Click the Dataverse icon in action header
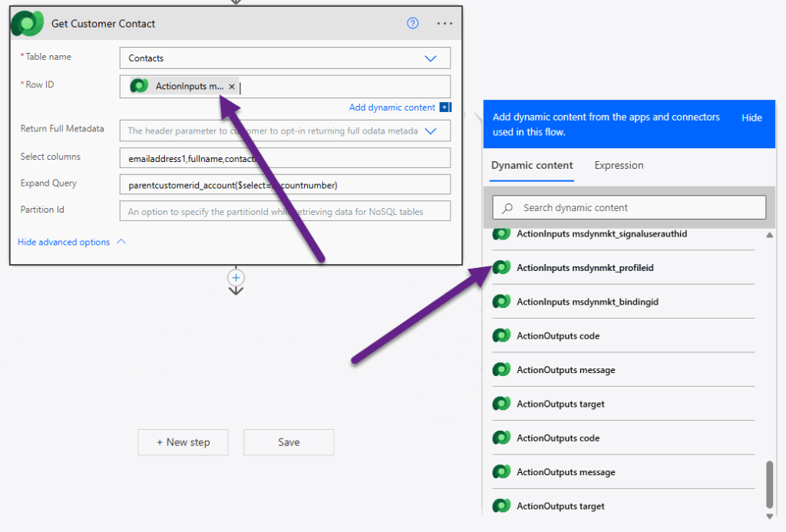Image resolution: width=786 pixels, height=532 pixels. coord(28,23)
